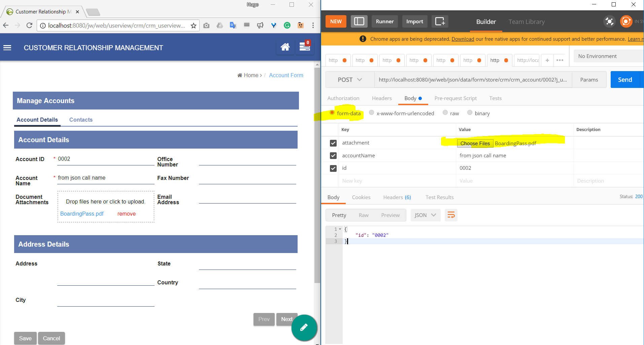Open the Google Drive extension icon
This screenshot has width=644, height=345.
[x=220, y=25]
